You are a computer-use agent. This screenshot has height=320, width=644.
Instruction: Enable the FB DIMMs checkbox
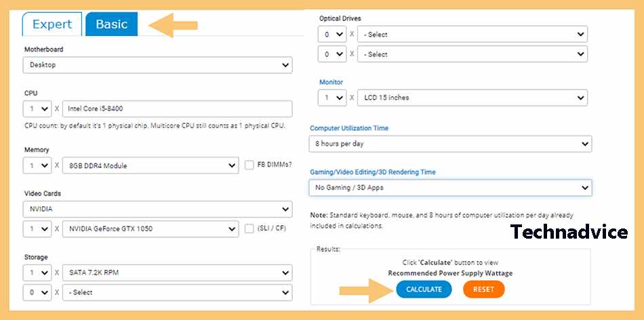[x=249, y=165]
